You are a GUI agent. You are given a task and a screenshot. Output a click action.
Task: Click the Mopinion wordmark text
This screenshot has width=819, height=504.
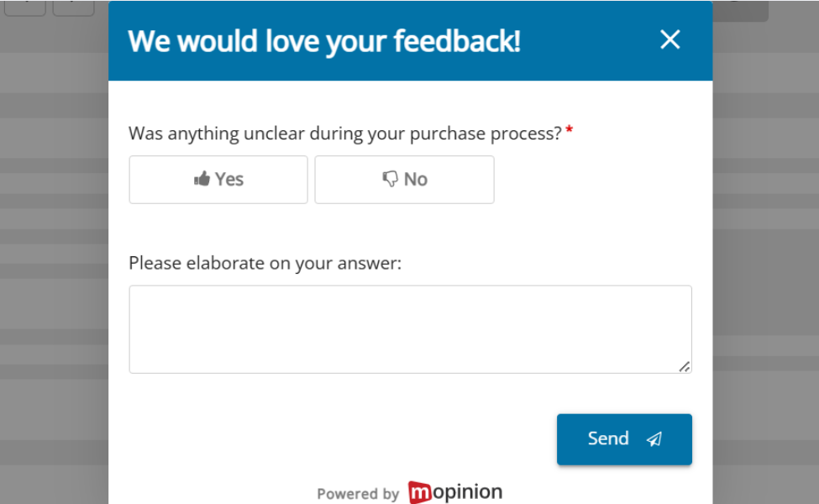tap(462, 492)
